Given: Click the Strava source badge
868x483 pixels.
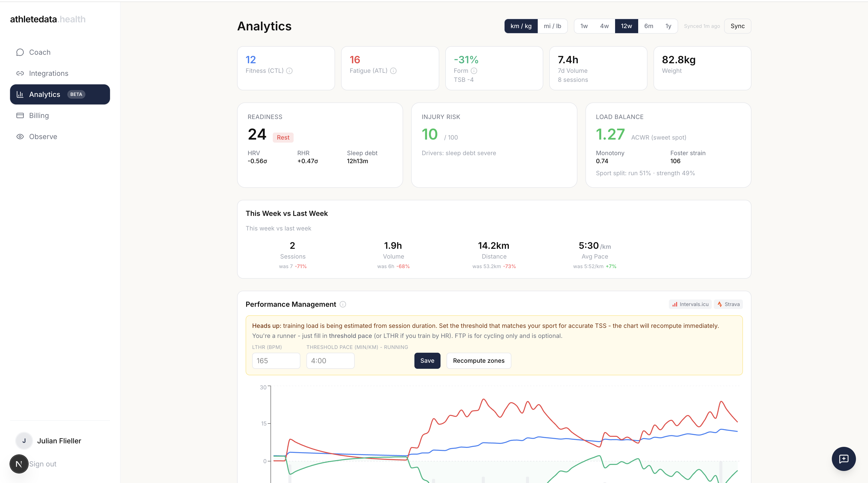Looking at the screenshot, I should [728, 304].
